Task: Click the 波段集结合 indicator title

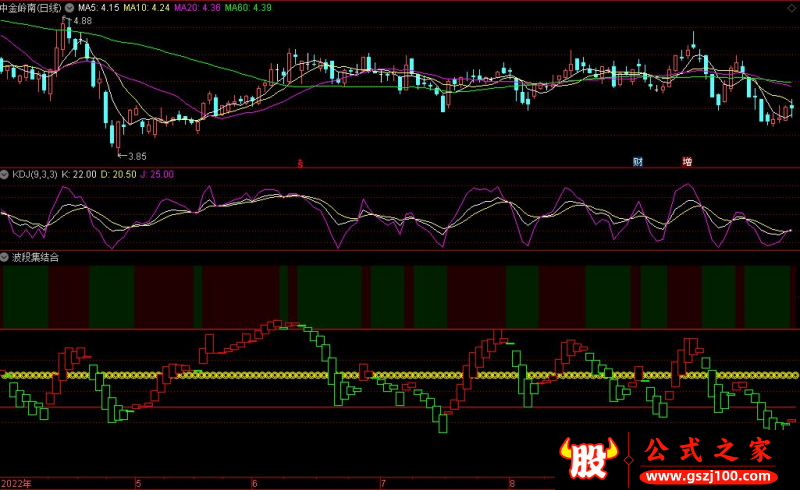Action: [35, 257]
